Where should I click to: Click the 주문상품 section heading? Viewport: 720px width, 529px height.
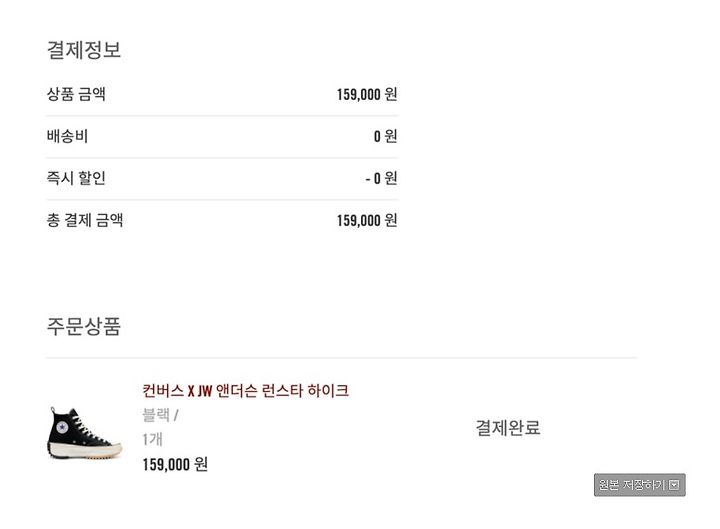pos(84,326)
